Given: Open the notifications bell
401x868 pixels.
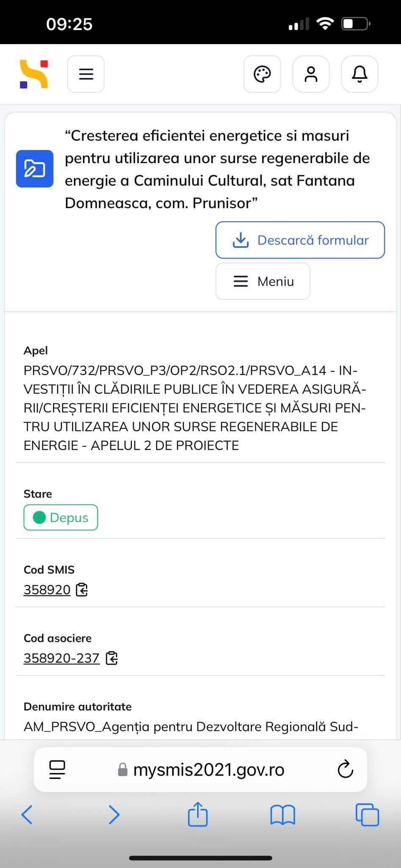Looking at the screenshot, I should coord(360,74).
